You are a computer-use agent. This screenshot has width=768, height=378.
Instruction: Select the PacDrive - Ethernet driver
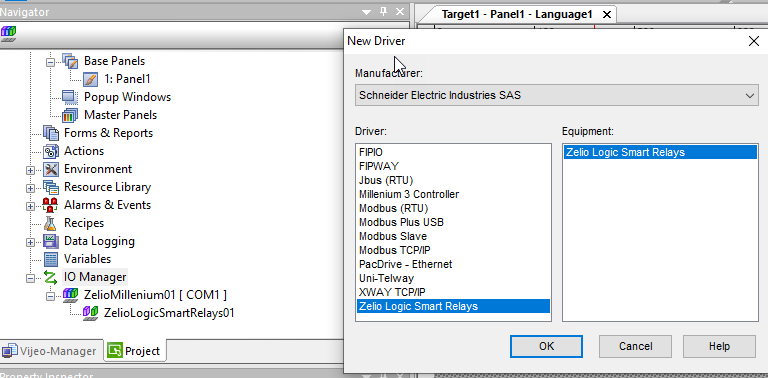click(x=453, y=264)
